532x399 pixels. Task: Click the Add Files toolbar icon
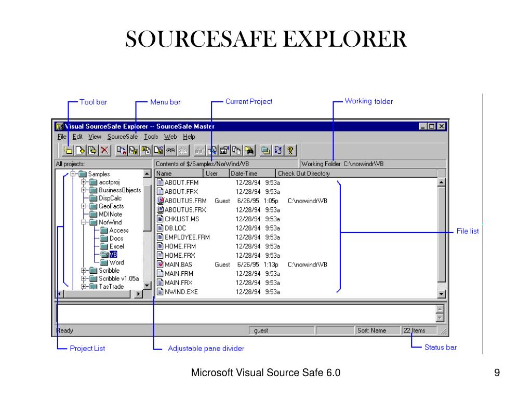[80, 150]
